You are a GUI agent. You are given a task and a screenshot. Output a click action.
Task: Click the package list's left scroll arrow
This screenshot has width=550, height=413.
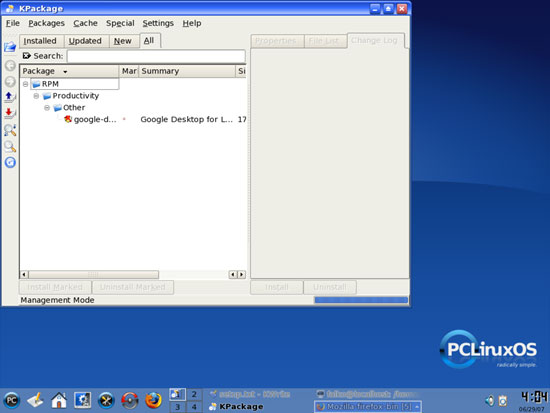[x=24, y=274]
